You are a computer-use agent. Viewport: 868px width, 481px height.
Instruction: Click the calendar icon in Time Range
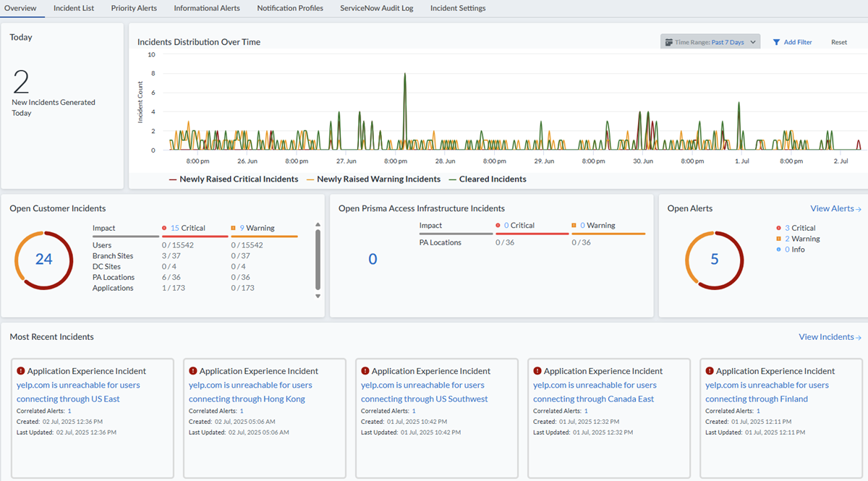(669, 43)
